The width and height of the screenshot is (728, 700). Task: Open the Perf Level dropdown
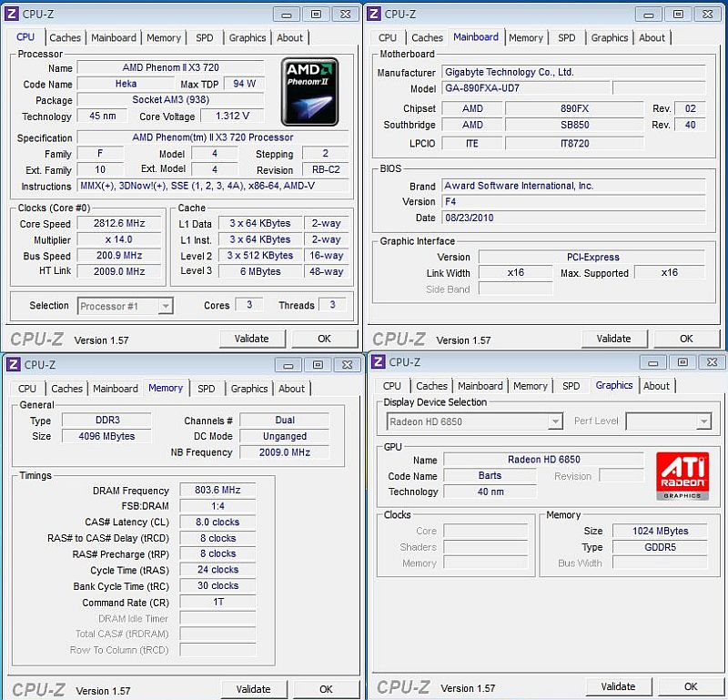point(703,421)
